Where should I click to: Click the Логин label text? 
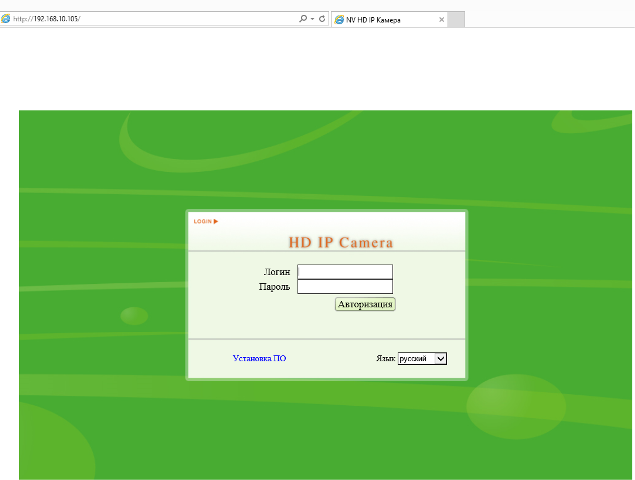[277, 272]
